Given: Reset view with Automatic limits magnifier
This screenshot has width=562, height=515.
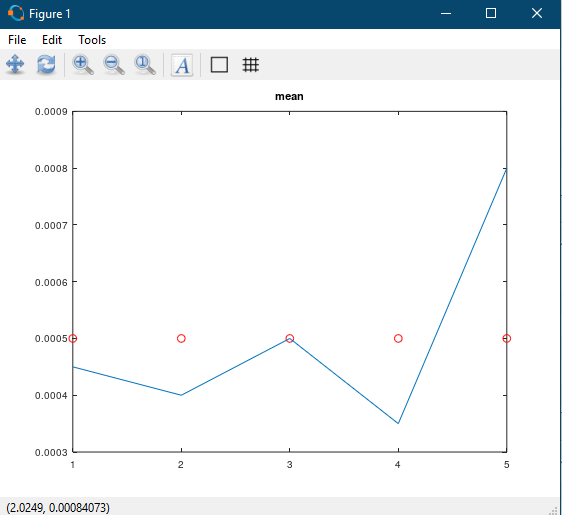Looking at the screenshot, I should (145, 65).
